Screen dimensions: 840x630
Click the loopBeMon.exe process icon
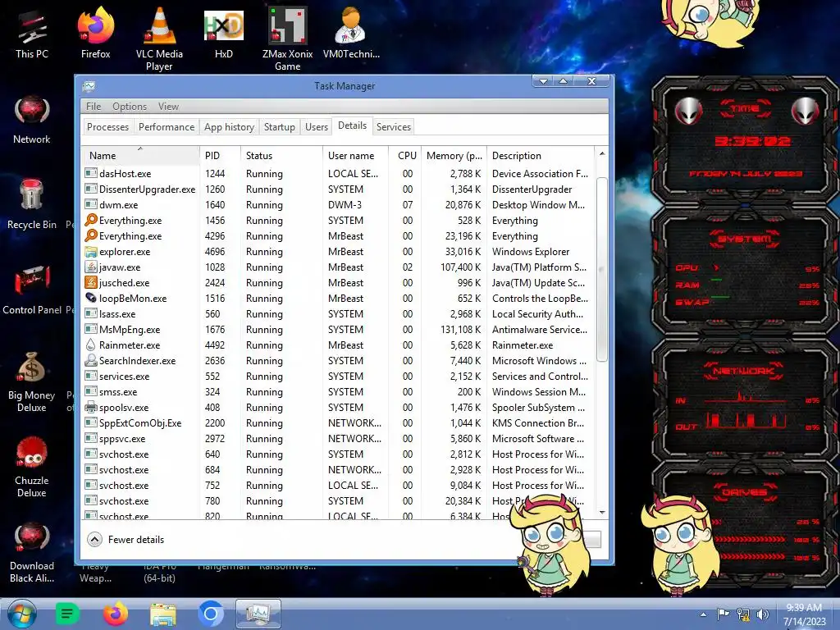[91, 298]
